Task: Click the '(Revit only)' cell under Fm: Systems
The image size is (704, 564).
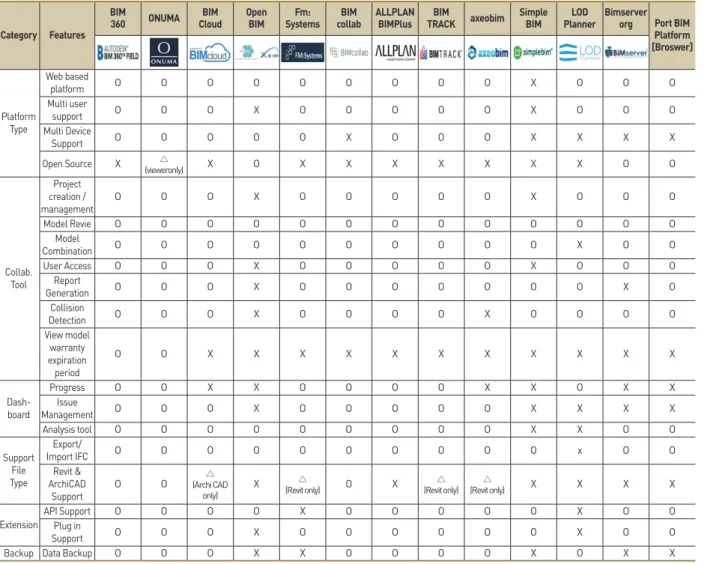Action: click(x=303, y=485)
